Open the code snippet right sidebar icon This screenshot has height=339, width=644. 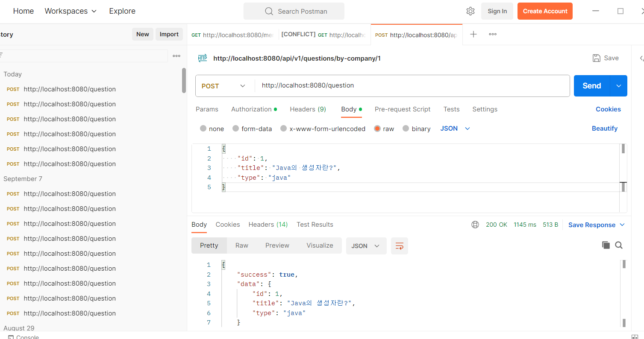[x=641, y=58]
